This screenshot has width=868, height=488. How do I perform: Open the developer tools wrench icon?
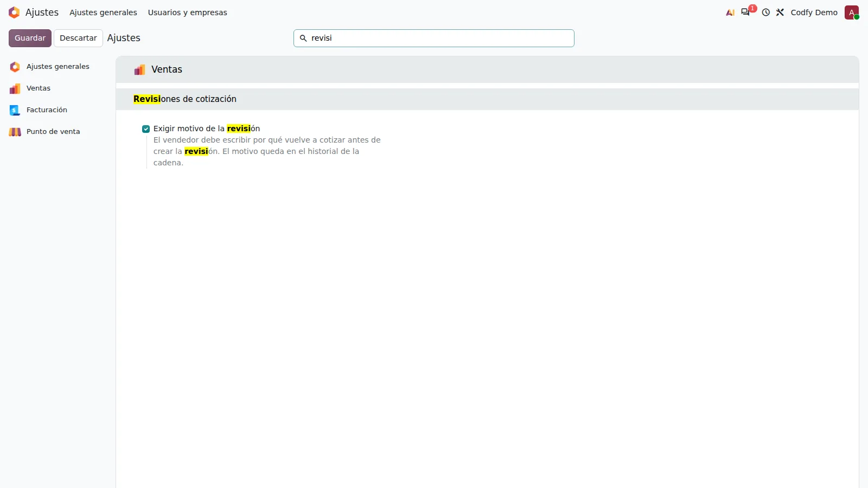pyautogui.click(x=780, y=12)
